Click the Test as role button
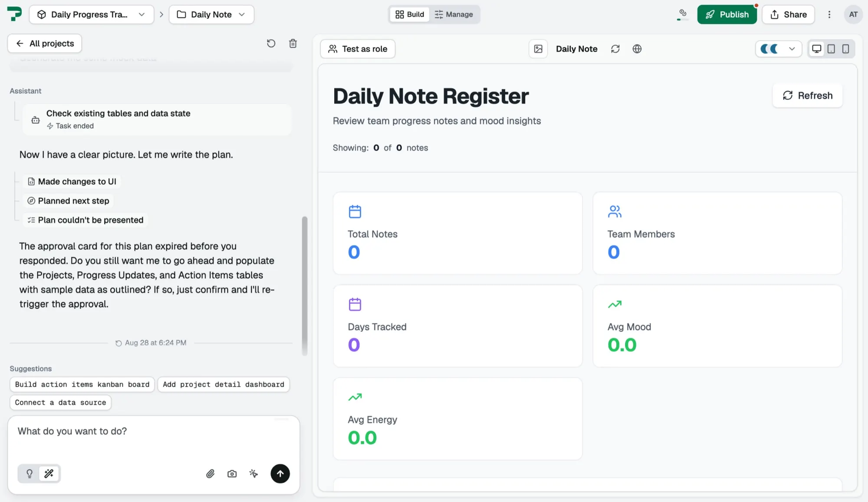This screenshot has height=502, width=868. (358, 49)
